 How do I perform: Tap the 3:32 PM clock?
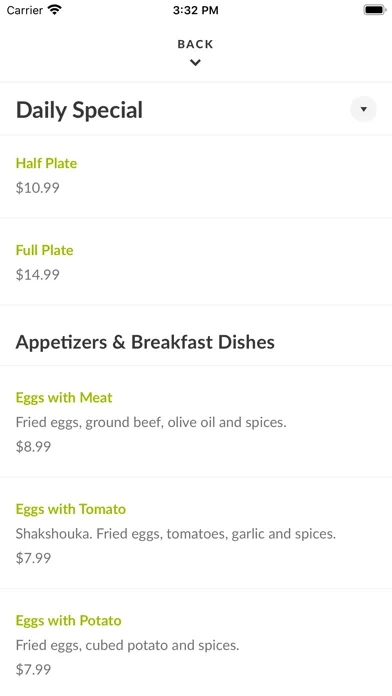195,10
